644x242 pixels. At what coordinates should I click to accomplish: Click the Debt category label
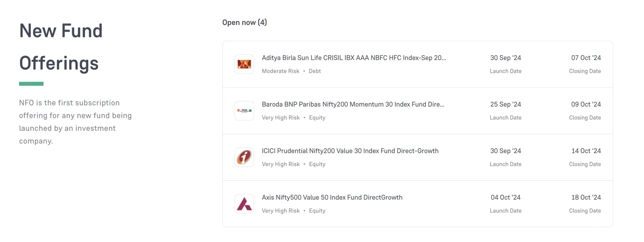click(314, 71)
